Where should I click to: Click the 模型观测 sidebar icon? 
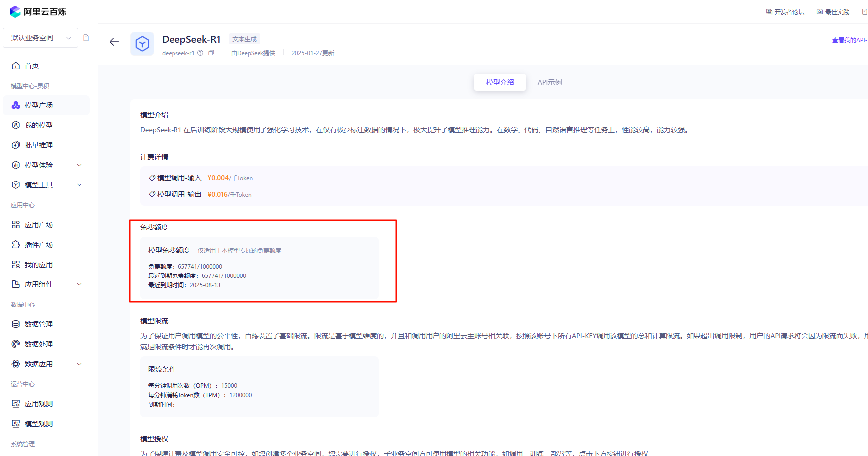pos(16,424)
